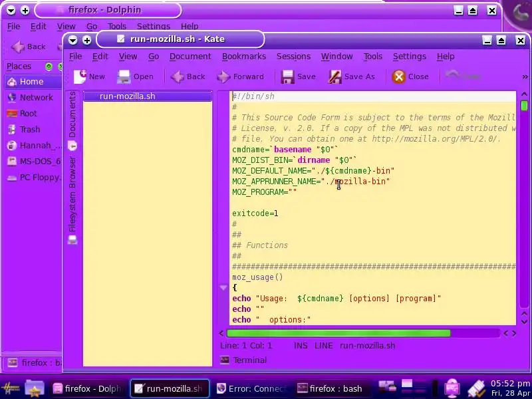Go Back using Kate's toolbar arrow
Screen dimensions: 532x399
[178, 76]
